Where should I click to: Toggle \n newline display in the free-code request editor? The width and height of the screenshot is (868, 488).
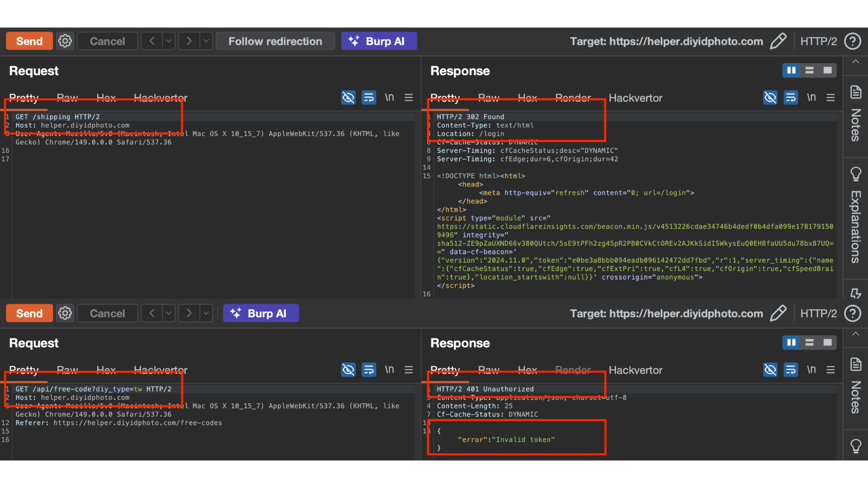tap(389, 370)
